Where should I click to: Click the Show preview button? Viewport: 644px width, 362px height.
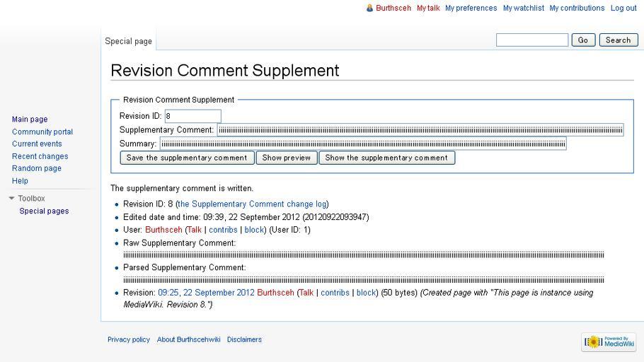(x=287, y=158)
